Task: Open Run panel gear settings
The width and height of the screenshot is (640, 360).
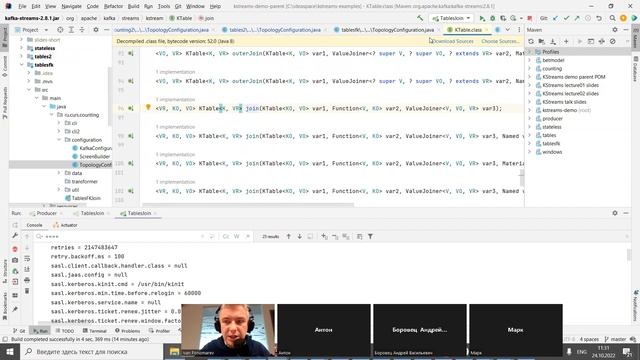Action: tap(615, 213)
